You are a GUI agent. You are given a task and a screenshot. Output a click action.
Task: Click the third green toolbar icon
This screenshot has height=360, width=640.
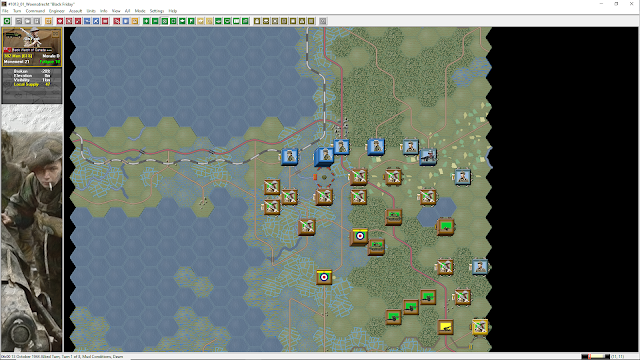(164, 21)
